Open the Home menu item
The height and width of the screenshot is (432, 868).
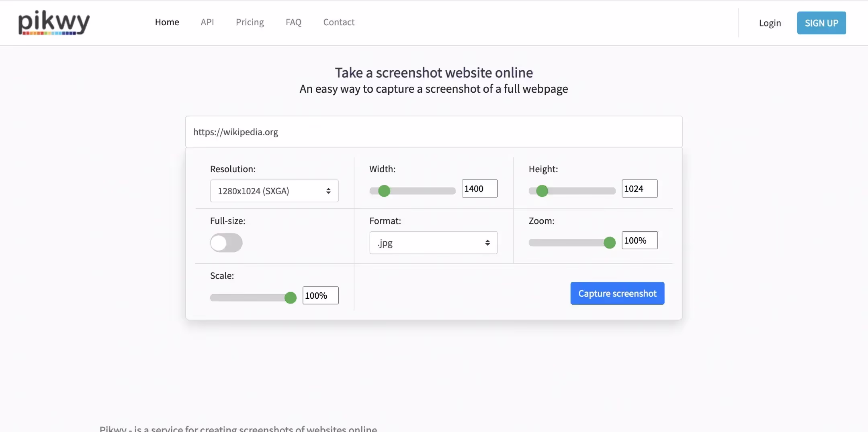[x=167, y=22]
